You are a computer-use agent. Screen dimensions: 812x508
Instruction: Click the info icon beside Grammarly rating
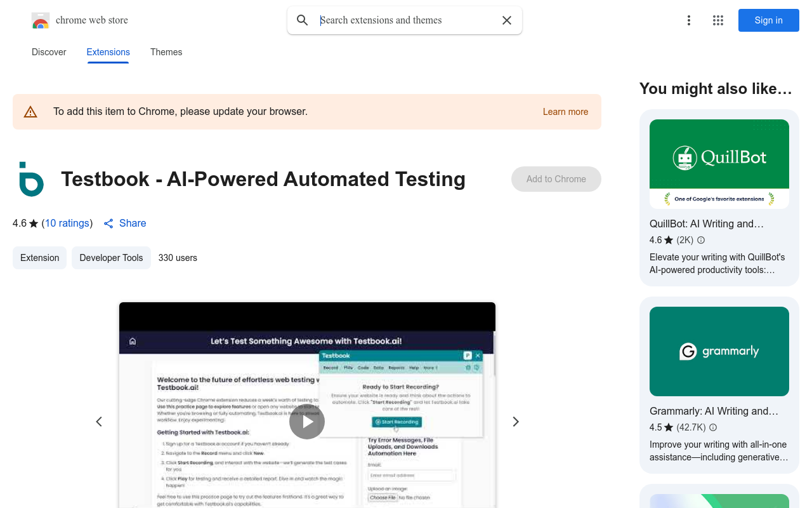click(x=713, y=427)
